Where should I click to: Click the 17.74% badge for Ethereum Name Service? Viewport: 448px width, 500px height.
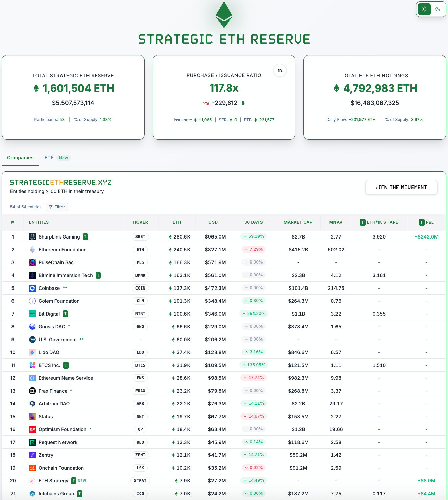tap(253, 378)
